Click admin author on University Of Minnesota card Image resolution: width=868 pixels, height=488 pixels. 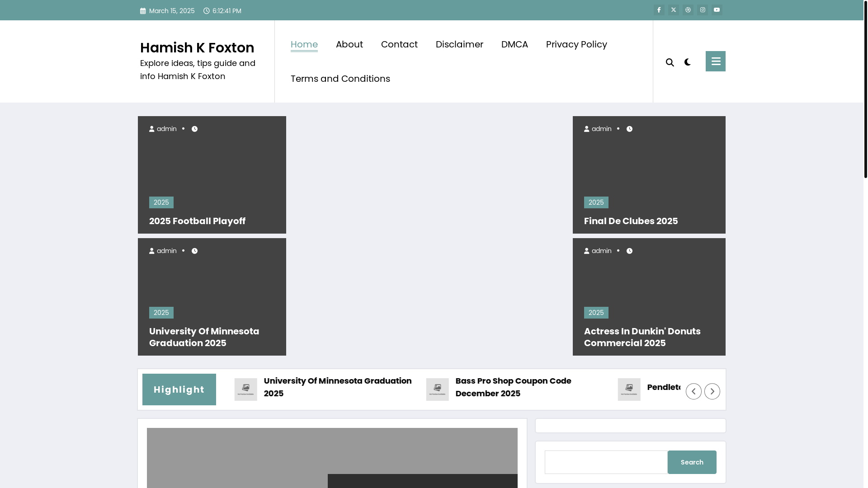point(163,251)
